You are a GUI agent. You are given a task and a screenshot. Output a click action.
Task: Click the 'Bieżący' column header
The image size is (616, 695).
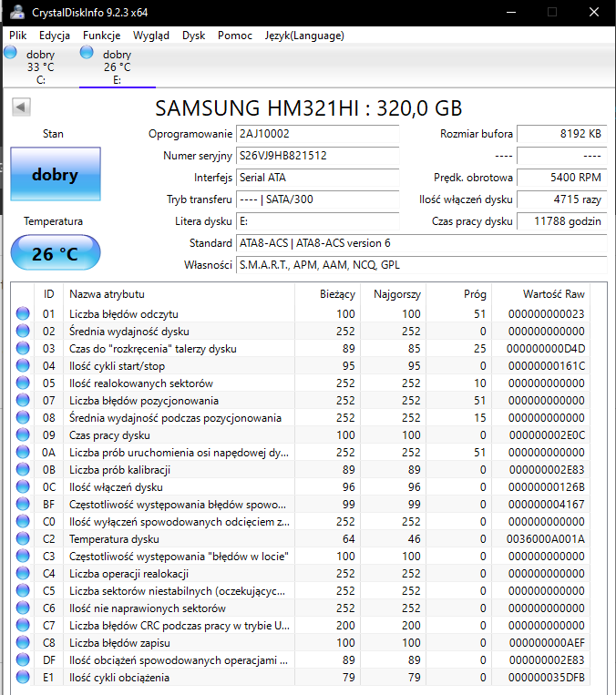(328, 294)
